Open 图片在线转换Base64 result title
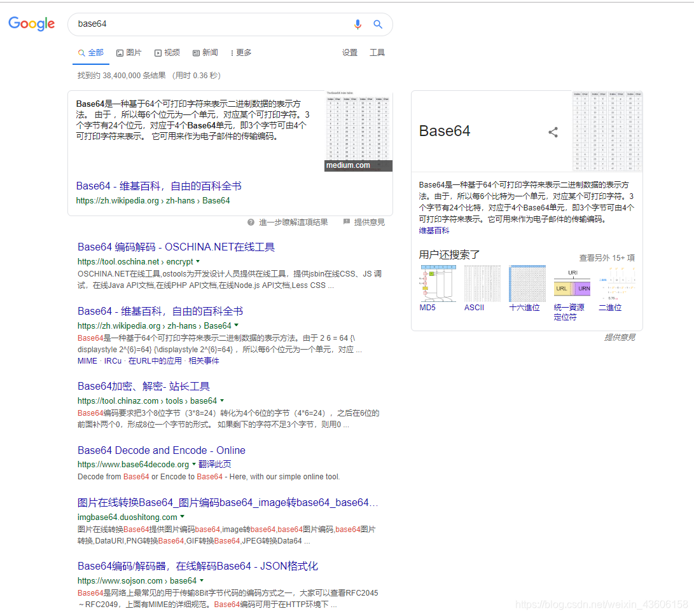Screen dimensions: 694x616 [x=228, y=503]
